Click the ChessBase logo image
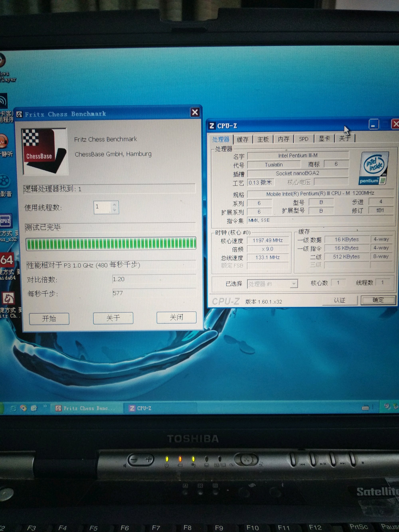Image resolution: width=399 pixels, height=532 pixels. click(45, 152)
